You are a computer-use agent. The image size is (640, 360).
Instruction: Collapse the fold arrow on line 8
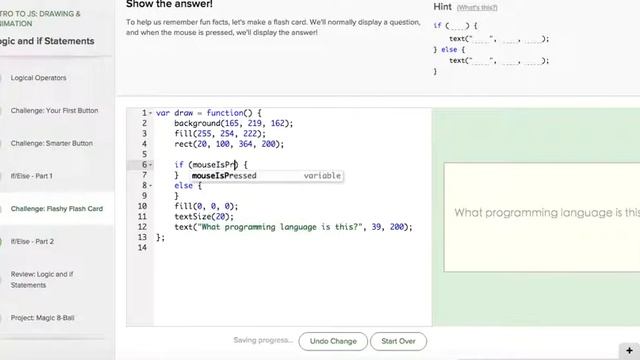pyautogui.click(x=150, y=186)
